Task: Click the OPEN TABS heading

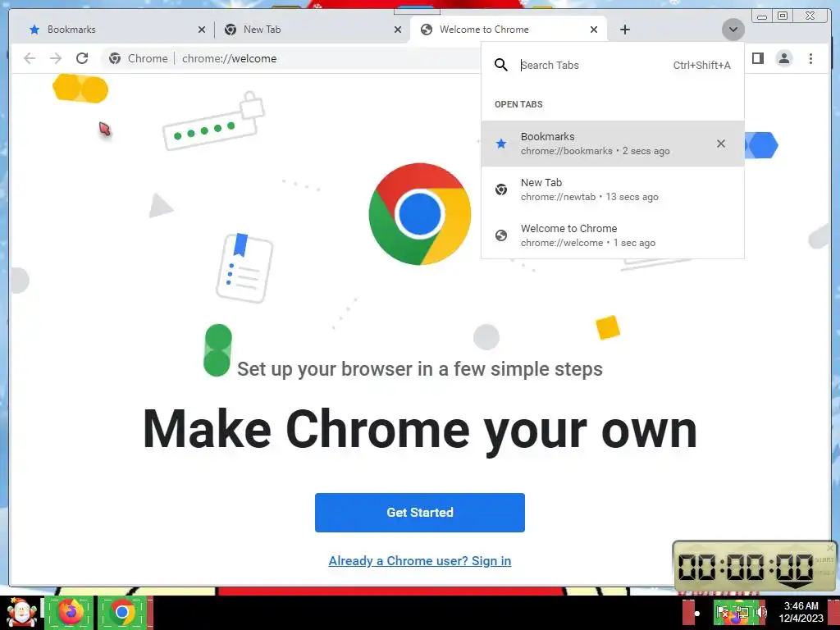Action: pos(518,104)
